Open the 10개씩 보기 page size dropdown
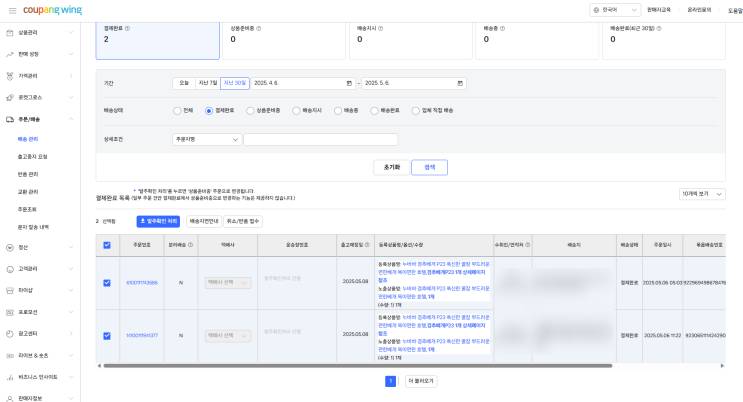Viewport: 743px width, 402px height. coord(702,194)
